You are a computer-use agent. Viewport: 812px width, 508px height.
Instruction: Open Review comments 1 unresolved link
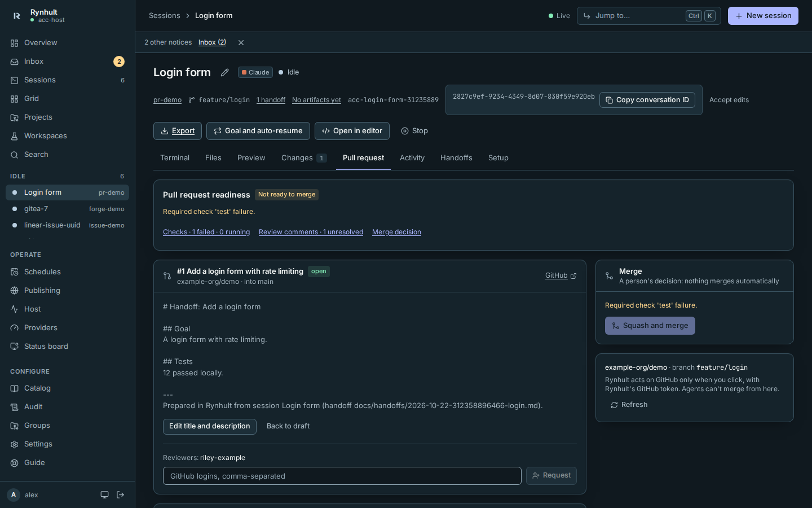point(311,232)
